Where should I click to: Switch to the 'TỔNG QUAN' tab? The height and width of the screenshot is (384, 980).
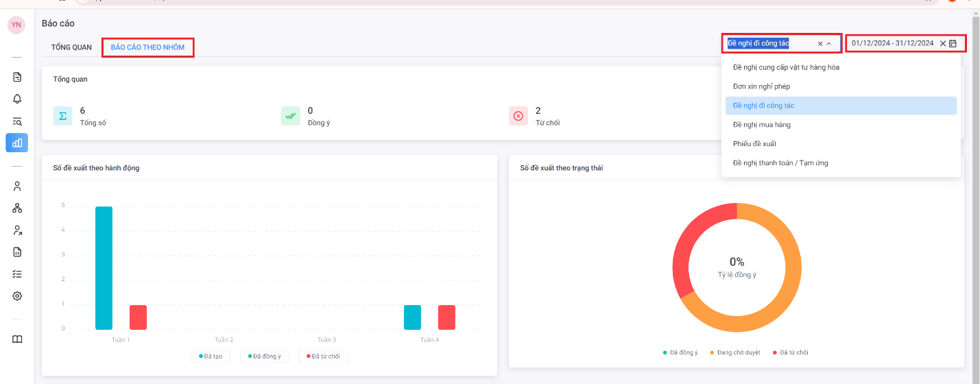point(71,47)
